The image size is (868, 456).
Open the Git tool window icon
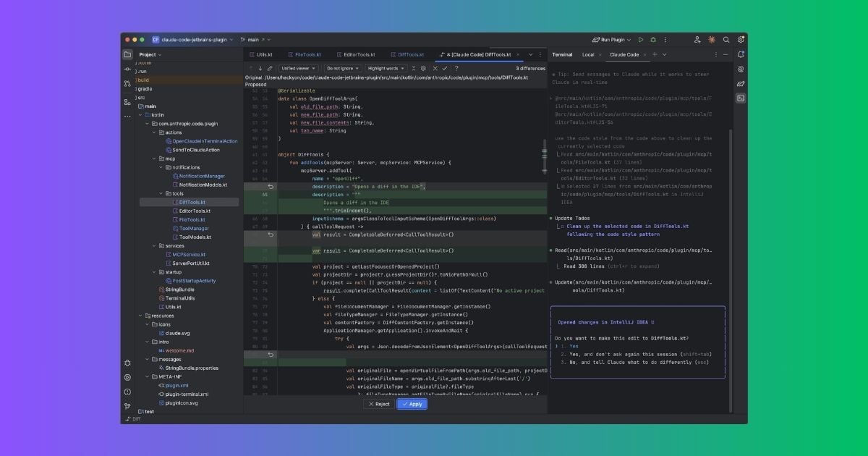[127, 406]
